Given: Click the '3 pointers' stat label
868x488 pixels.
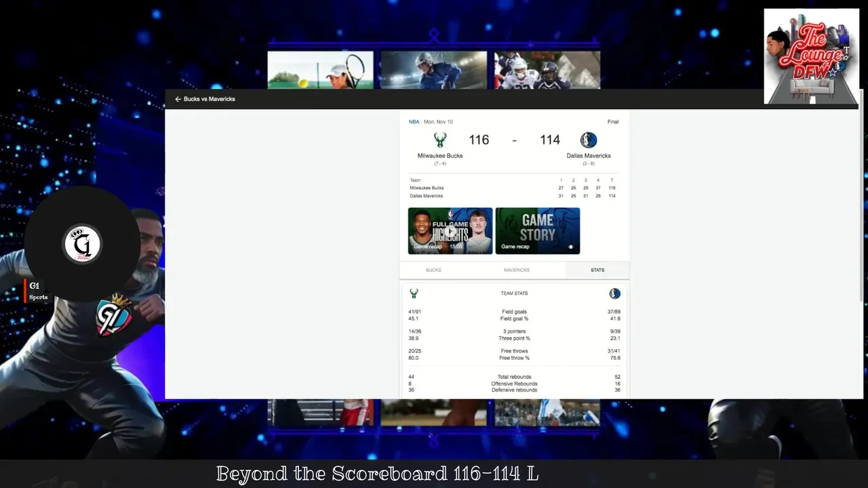Looking at the screenshot, I should 514,331.
